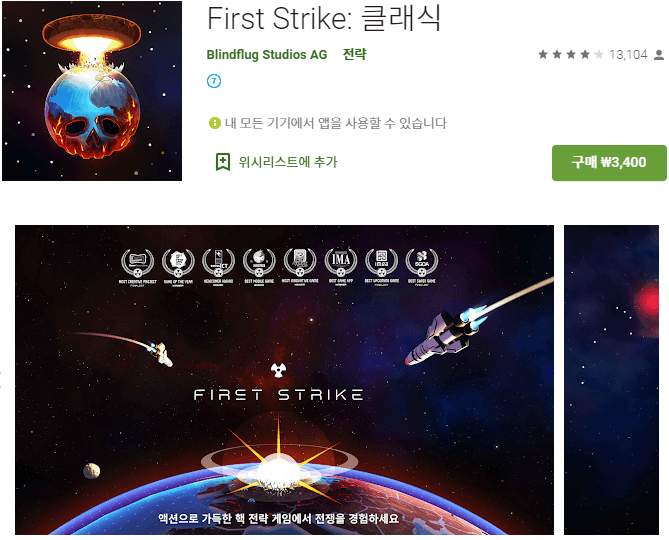Click the radiation symbol above the First Strike logo
669x540 pixels.
click(x=278, y=370)
